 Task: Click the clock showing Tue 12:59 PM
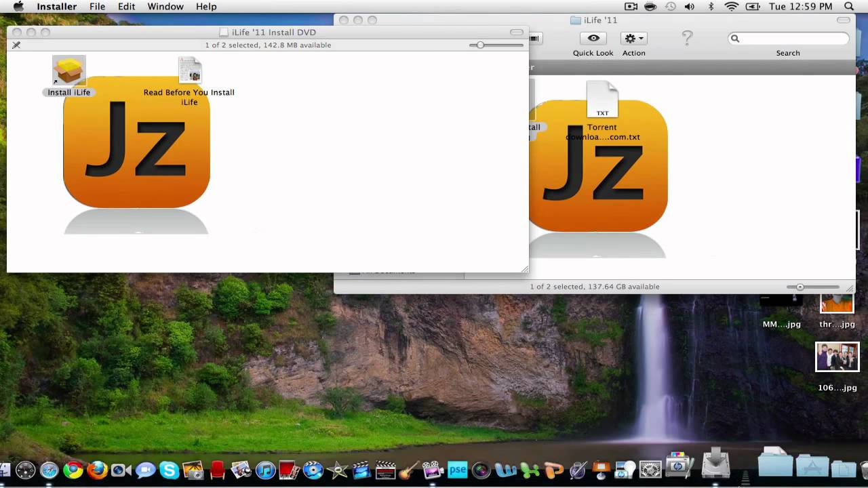[x=801, y=6]
